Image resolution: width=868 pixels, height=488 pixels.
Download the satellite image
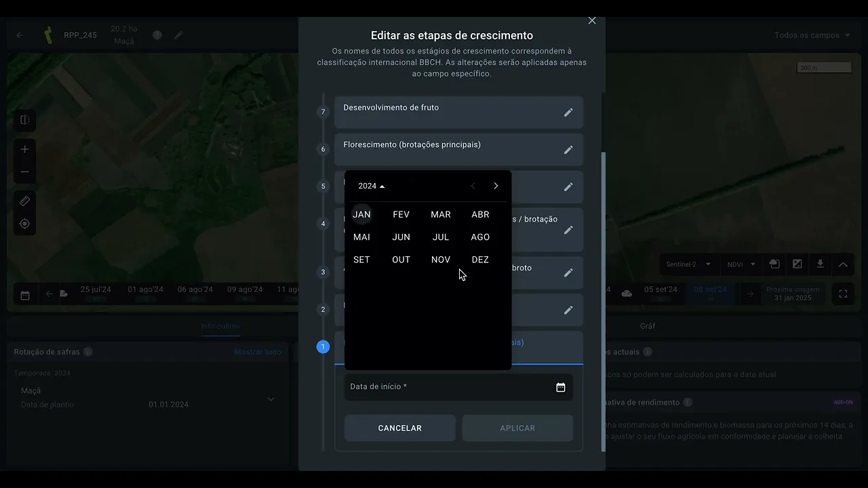coord(820,264)
